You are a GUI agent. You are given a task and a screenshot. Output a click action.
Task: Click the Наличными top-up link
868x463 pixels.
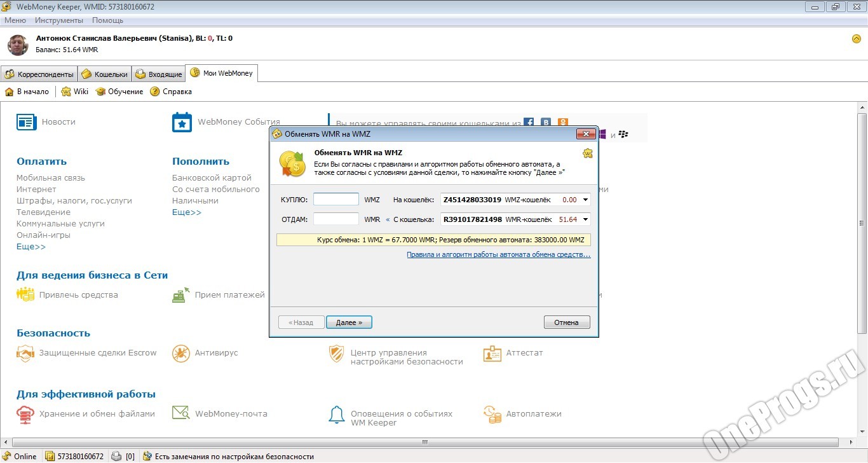coord(195,201)
